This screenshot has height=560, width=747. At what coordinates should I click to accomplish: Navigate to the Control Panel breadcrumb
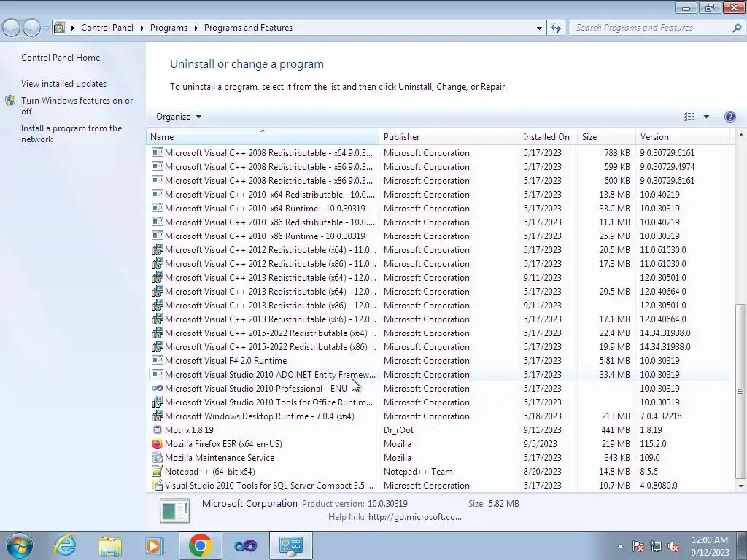pyautogui.click(x=107, y=28)
